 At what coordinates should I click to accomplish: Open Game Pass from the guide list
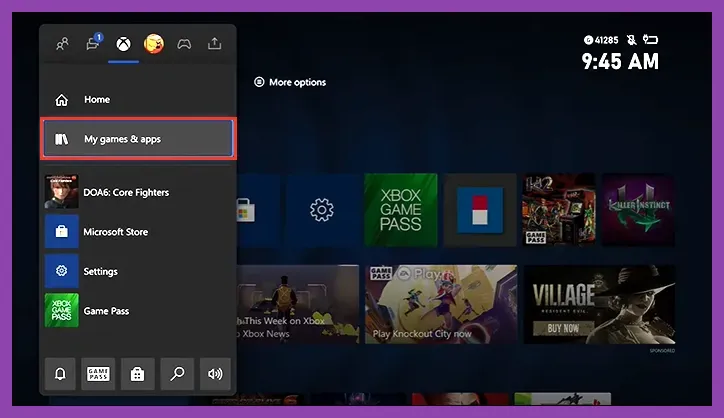[138, 310]
